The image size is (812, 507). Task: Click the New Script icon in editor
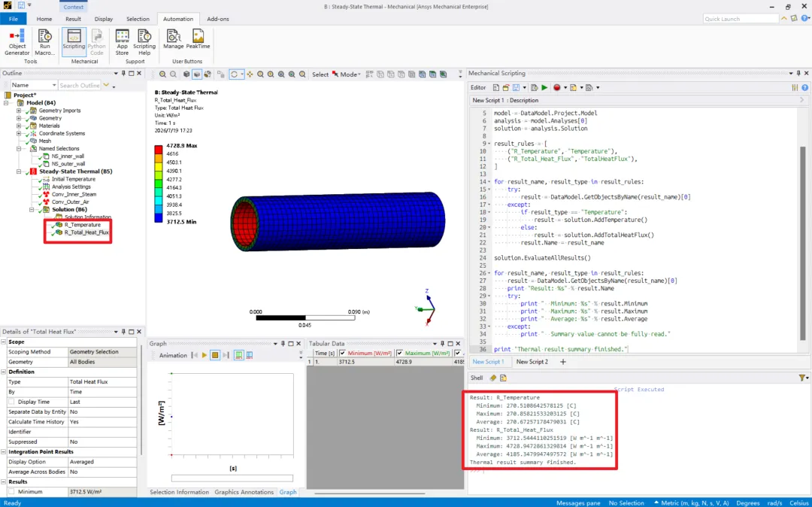pos(496,87)
